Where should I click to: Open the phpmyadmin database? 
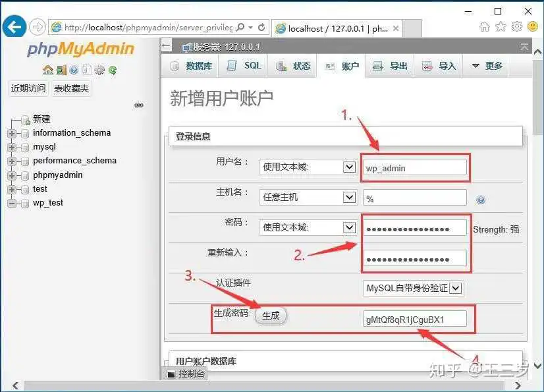point(58,175)
